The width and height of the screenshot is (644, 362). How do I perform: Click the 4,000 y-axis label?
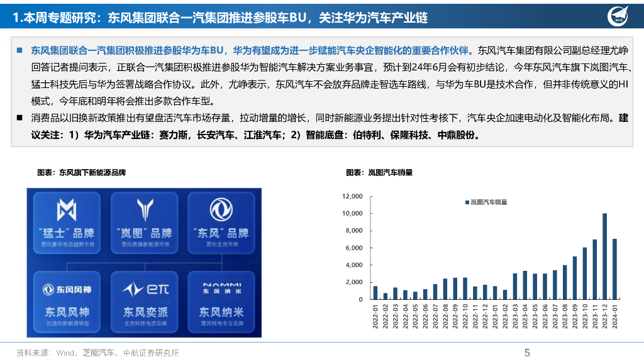(x=354, y=265)
